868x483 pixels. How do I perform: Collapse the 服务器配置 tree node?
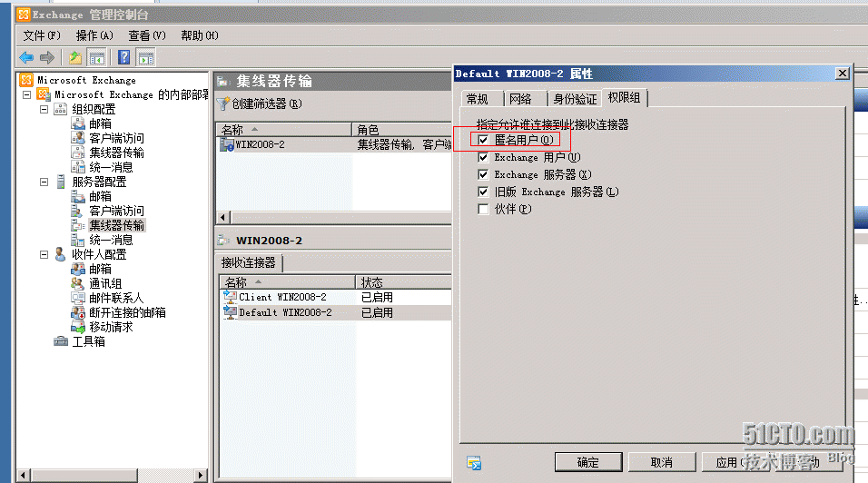coord(44,182)
